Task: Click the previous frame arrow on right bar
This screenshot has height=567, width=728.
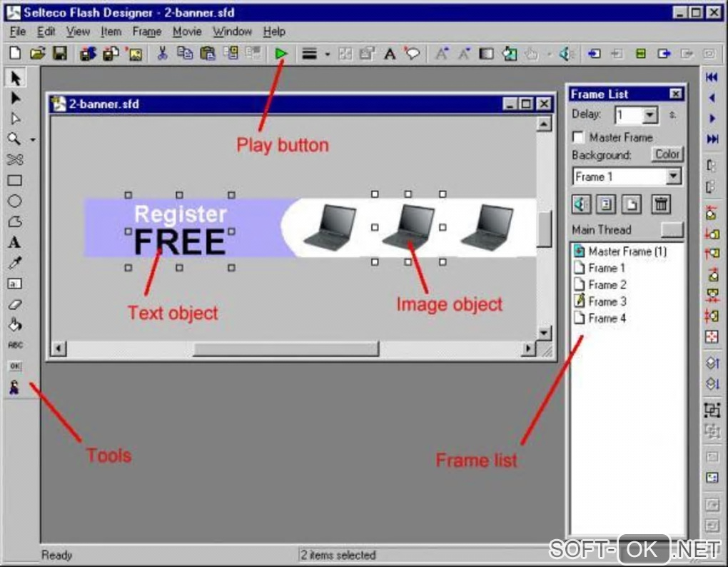Action: pyautogui.click(x=712, y=98)
